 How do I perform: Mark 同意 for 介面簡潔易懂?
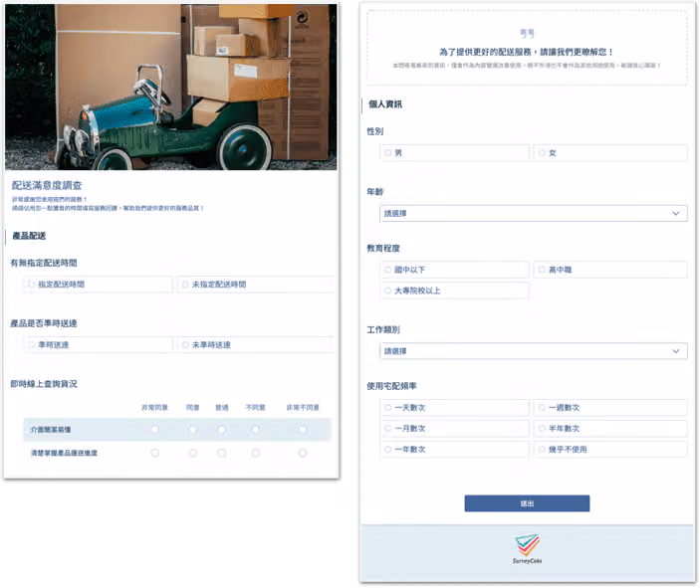(x=193, y=430)
